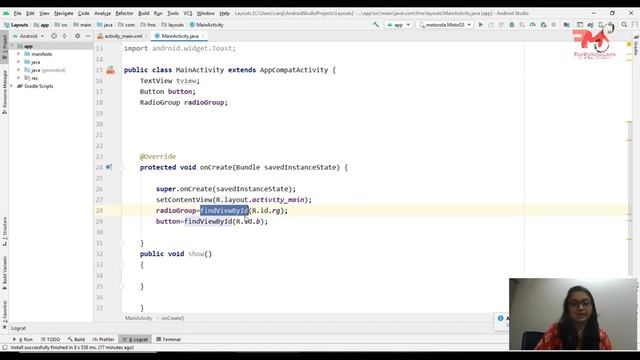Expand the java folder arrow
Image resolution: width=640 pixels, height=360 pixels.
18,62
